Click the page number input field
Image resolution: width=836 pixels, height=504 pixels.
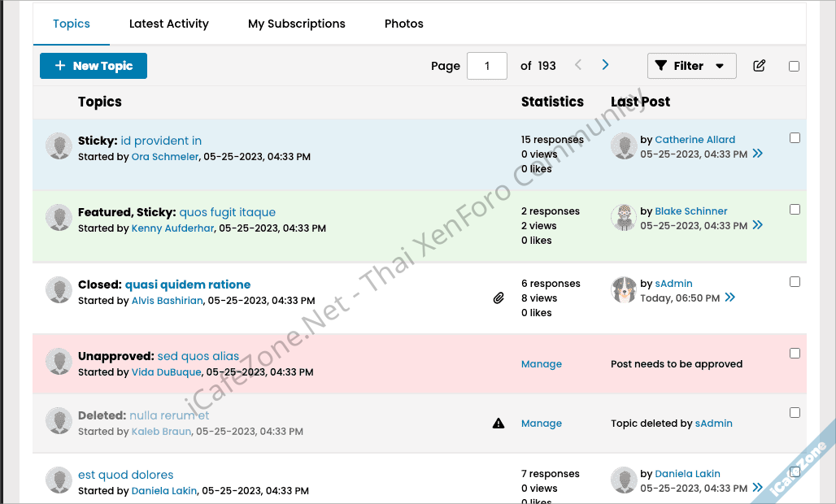(x=486, y=66)
